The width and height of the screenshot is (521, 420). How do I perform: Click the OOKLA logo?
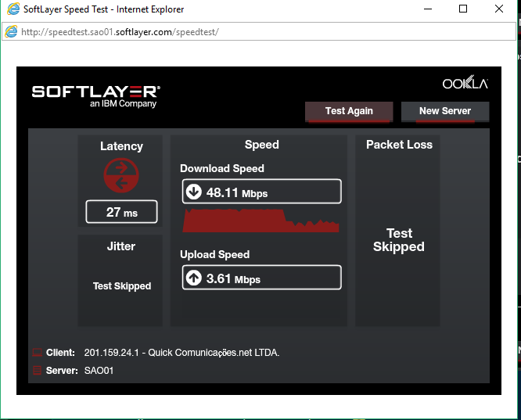coord(465,84)
